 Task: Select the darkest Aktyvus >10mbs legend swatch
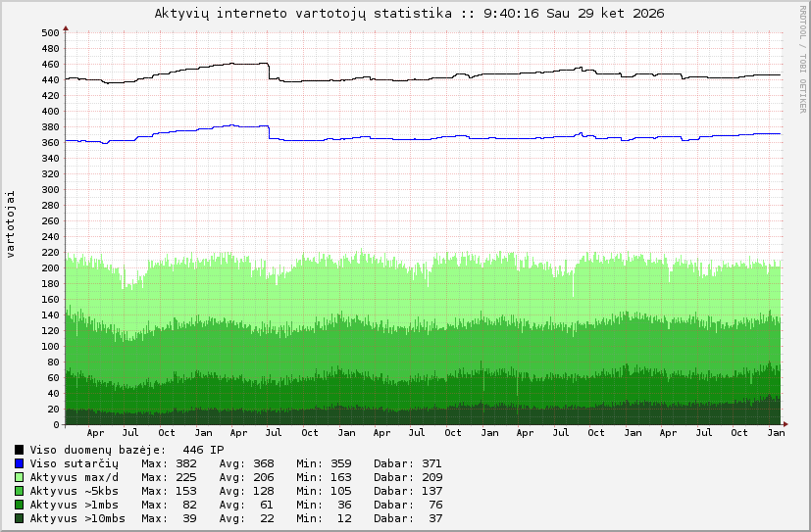[20, 518]
